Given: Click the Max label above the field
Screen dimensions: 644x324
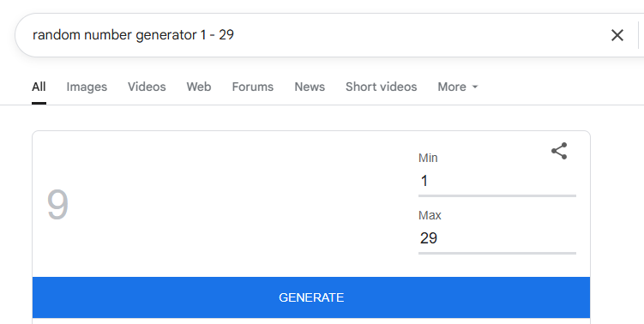Looking at the screenshot, I should point(430,216).
